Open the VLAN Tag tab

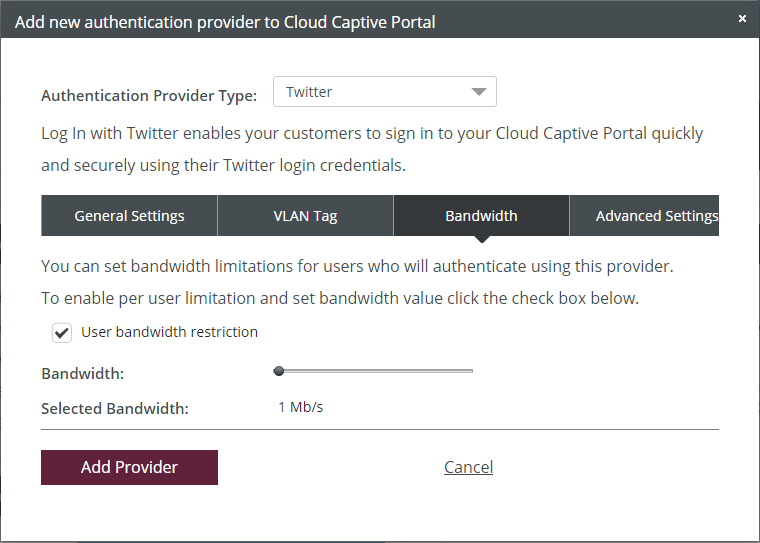[x=305, y=216]
